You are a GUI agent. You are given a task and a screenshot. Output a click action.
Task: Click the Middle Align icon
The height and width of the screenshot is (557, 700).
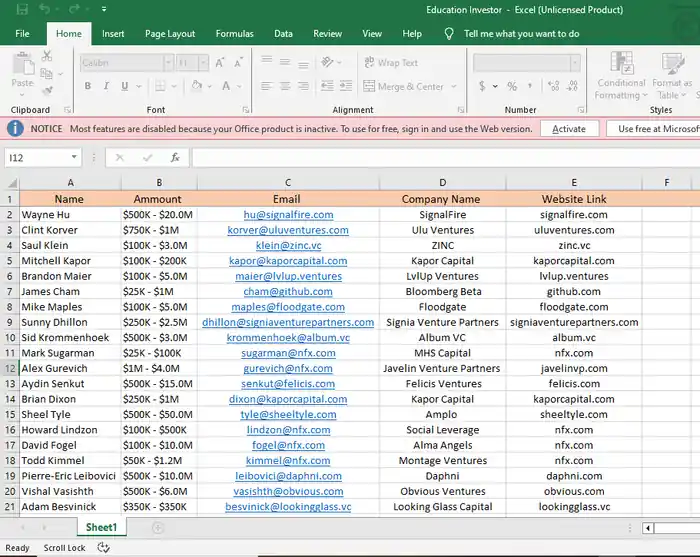pos(285,62)
